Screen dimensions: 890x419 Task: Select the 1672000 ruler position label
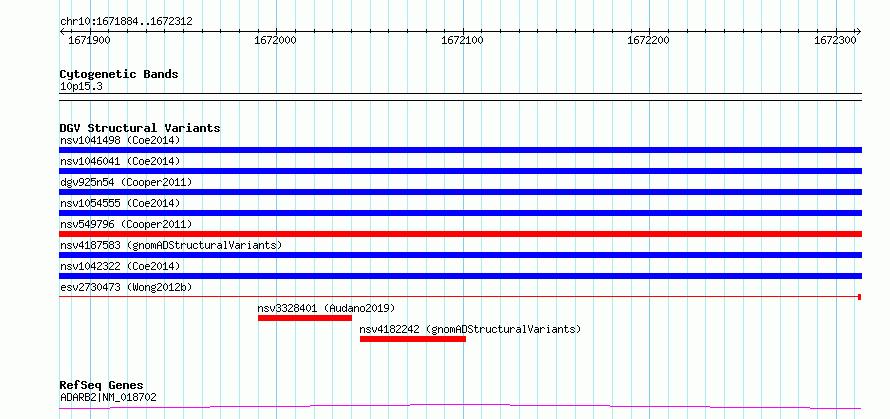point(276,40)
